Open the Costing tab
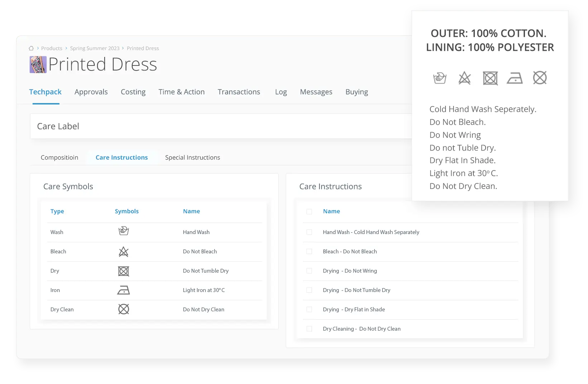Image resolution: width=588 pixels, height=384 pixels. point(133,92)
